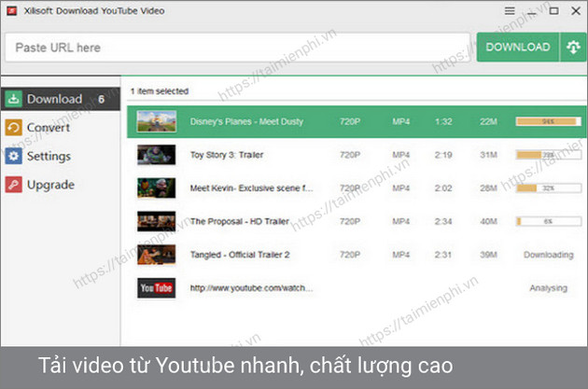Screen dimensions: 588x389
Task: Click the "Downloading" status for Tangled
Action: [x=548, y=255]
